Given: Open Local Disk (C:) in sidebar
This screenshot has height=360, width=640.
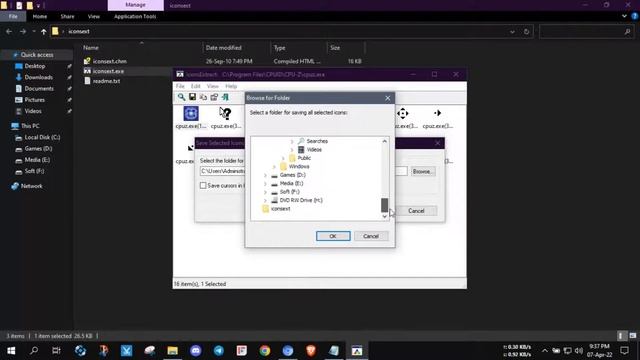Looking at the screenshot, I should click(42, 137).
